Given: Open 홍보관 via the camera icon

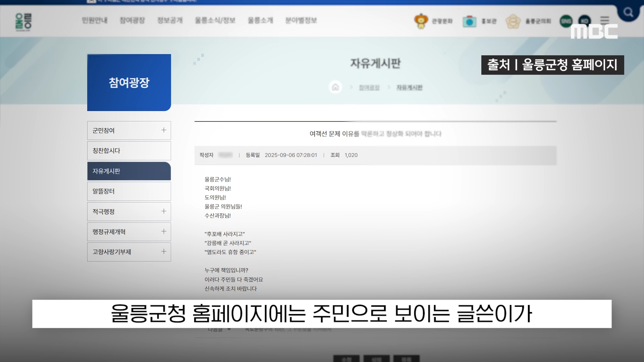Looking at the screenshot, I should point(469,21).
